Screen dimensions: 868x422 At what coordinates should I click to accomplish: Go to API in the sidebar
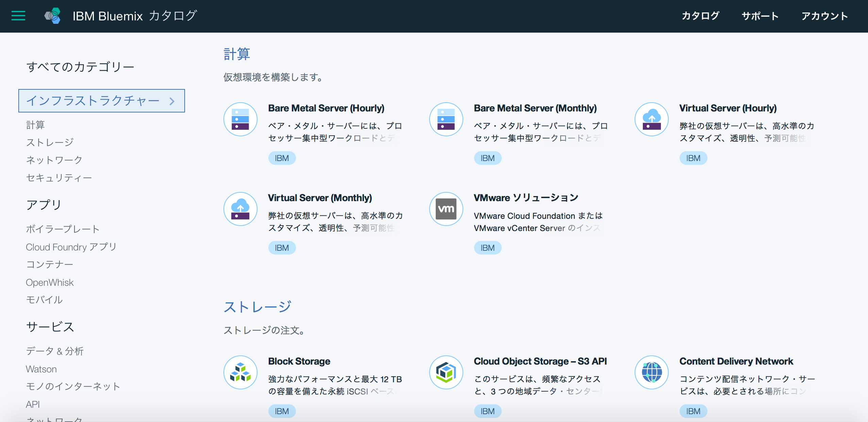(33, 404)
